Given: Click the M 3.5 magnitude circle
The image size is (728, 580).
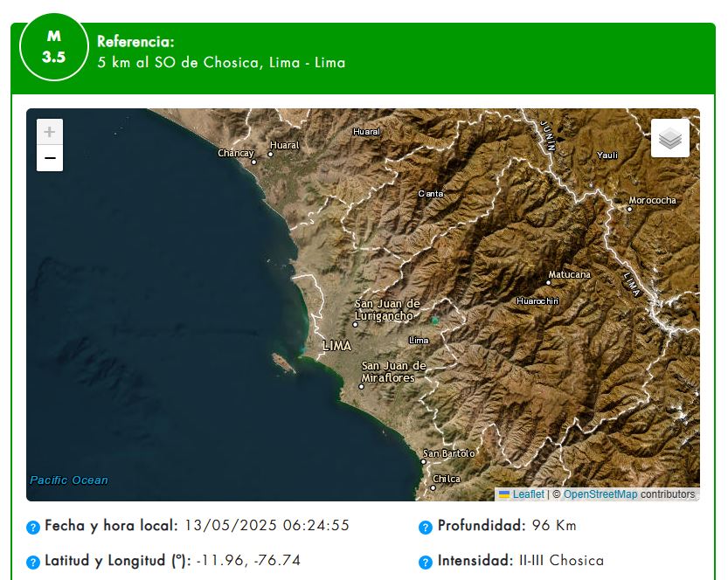Looking at the screenshot, I should coord(53,48).
